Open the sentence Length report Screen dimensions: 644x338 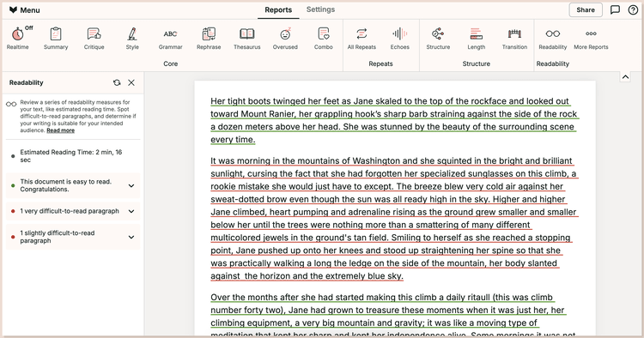point(476,39)
